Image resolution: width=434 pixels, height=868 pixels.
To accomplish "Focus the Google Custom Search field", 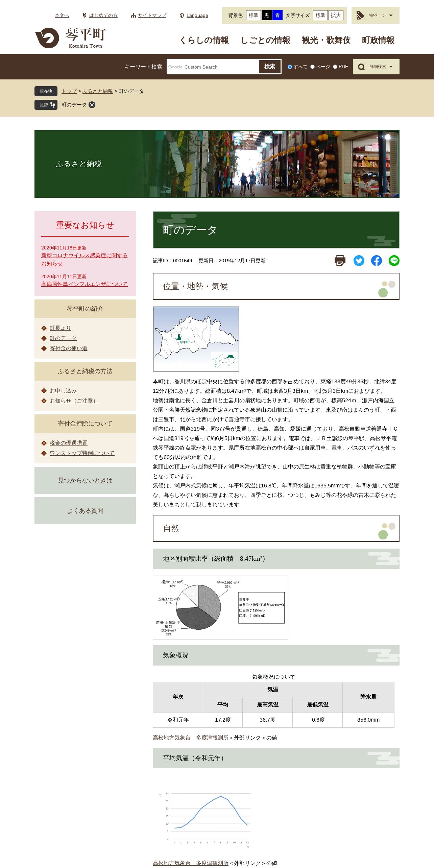I will click(213, 67).
